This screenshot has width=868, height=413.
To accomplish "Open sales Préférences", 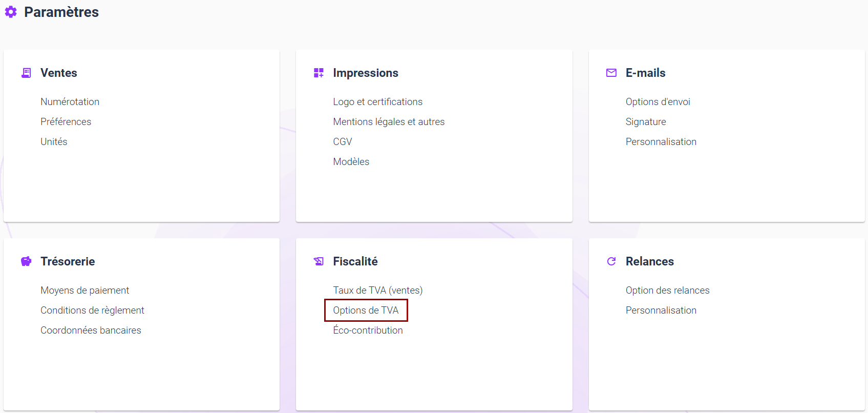I will tap(66, 121).
